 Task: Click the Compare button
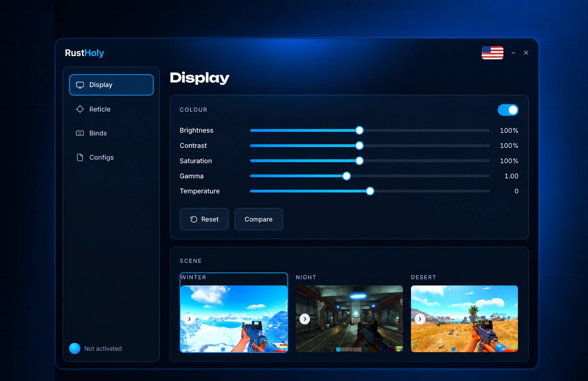pos(259,219)
